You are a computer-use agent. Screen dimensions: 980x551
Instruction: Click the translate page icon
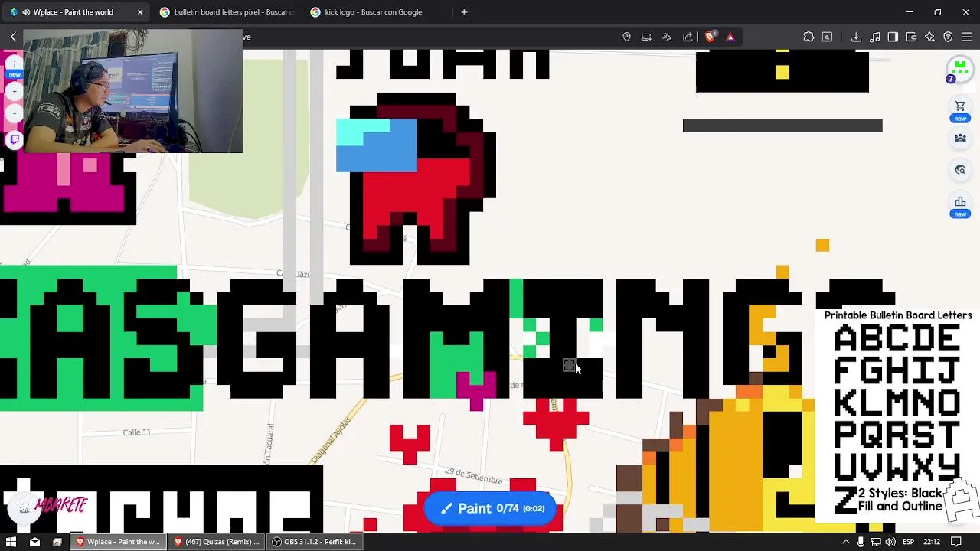667,37
